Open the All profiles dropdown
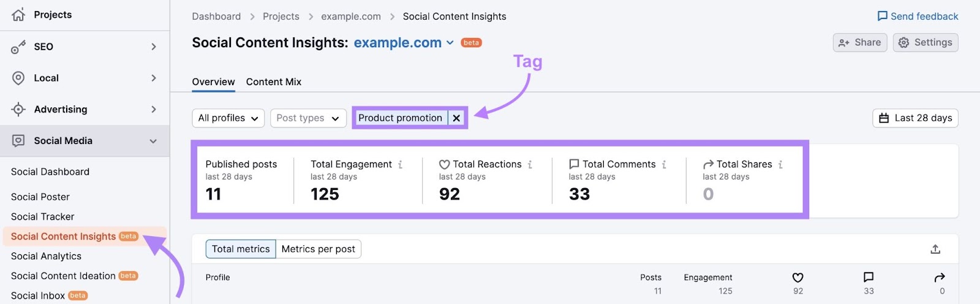Screen dimensions: 980x304 point(228,118)
